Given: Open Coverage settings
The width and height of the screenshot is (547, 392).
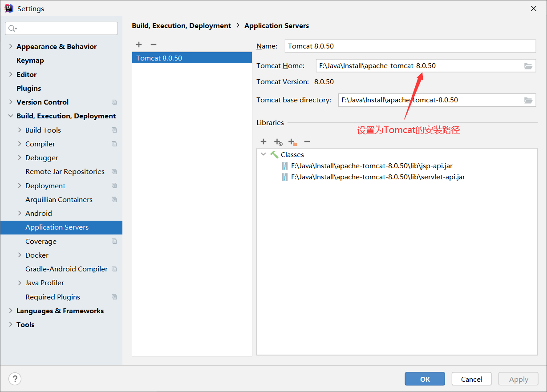Looking at the screenshot, I should (41, 241).
